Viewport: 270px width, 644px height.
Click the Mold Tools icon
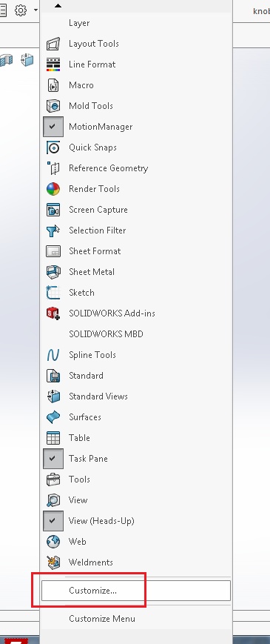click(53, 106)
